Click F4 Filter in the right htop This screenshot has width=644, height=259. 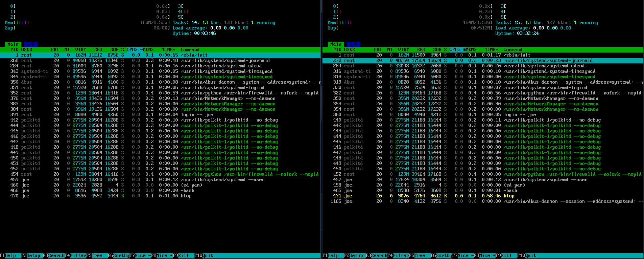coord(398,256)
